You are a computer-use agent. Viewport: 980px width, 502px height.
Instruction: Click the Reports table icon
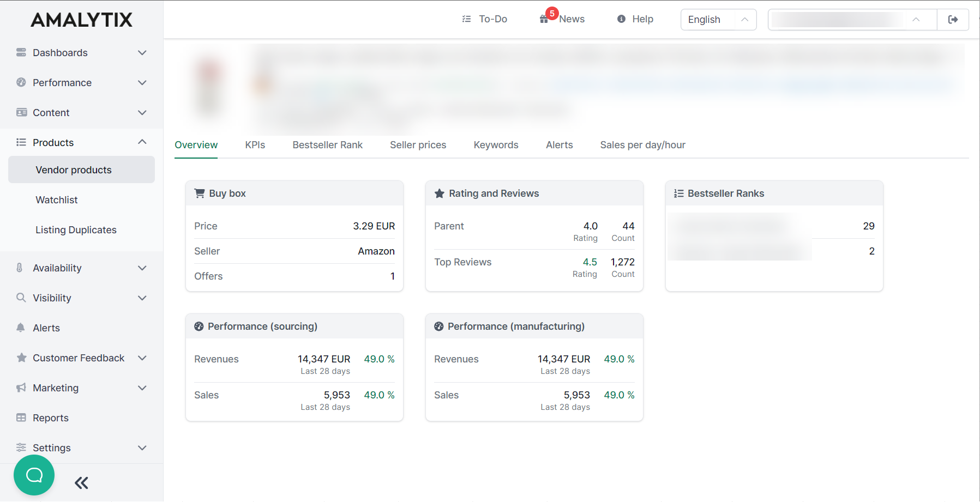(21, 418)
